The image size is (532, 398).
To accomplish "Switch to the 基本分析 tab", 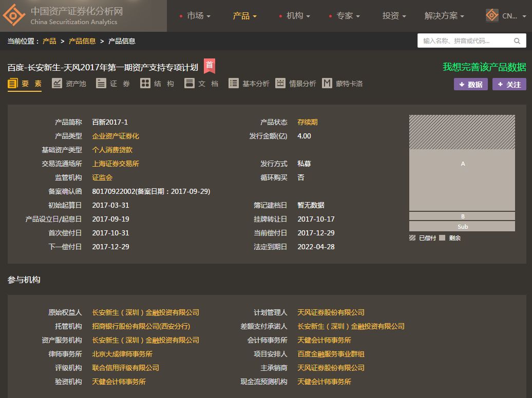I will [249, 84].
